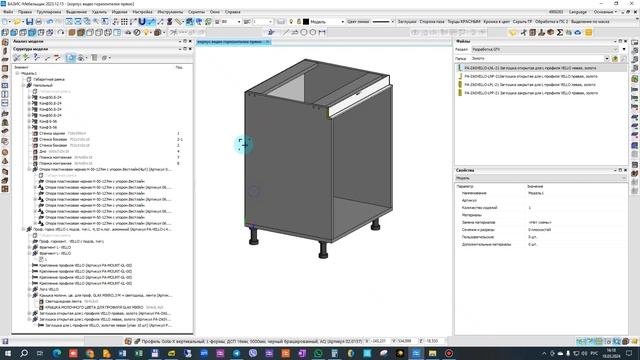The image size is (640, 360).
Task: Open the Правка menu
Action: tap(25, 12)
